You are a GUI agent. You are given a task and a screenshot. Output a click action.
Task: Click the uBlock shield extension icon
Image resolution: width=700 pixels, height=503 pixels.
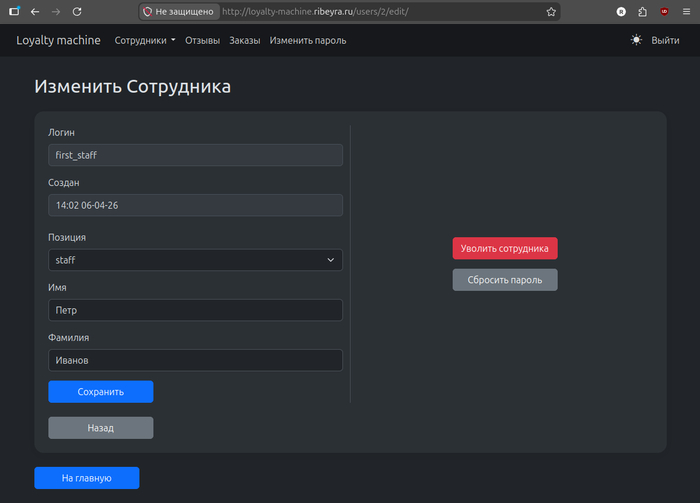pyautogui.click(x=665, y=12)
